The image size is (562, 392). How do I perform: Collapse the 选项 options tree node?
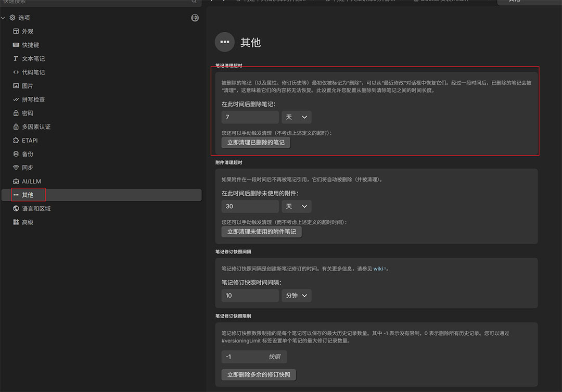pos(4,17)
